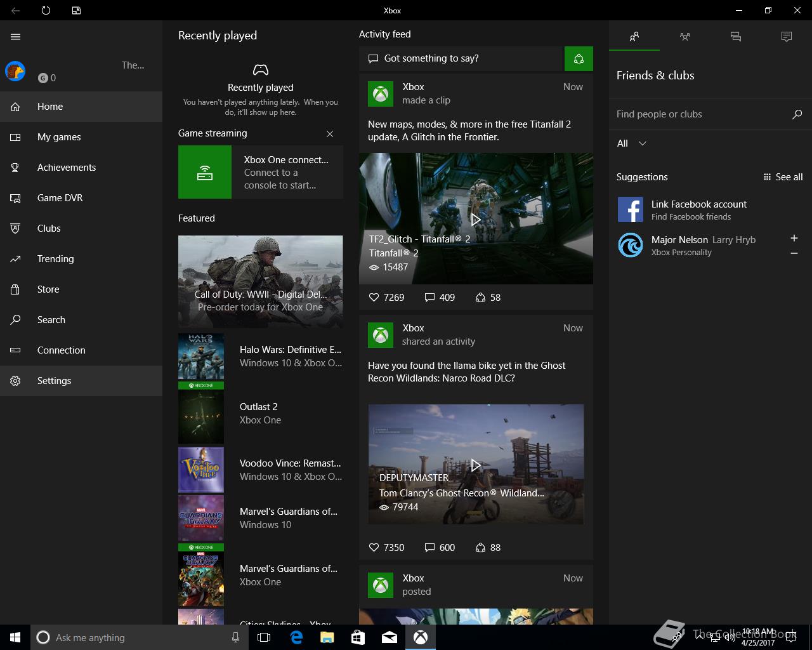
Task: Open Outlast 2 featured game
Action: 261,413
